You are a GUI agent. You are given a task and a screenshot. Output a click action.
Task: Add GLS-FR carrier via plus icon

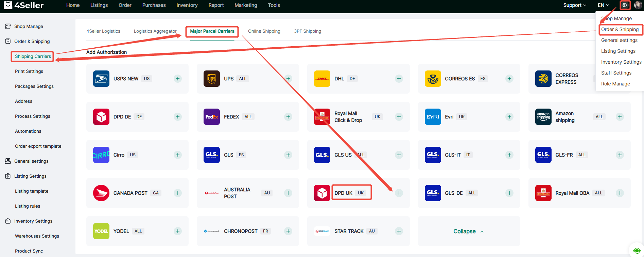620,155
